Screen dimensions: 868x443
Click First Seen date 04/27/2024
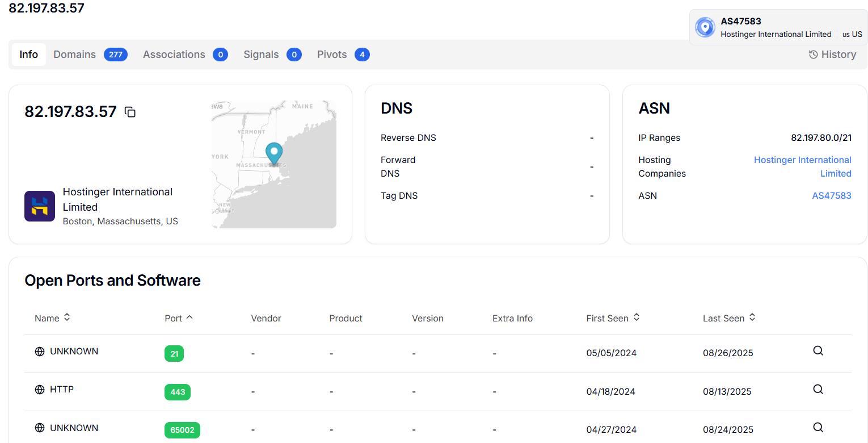pyautogui.click(x=611, y=430)
